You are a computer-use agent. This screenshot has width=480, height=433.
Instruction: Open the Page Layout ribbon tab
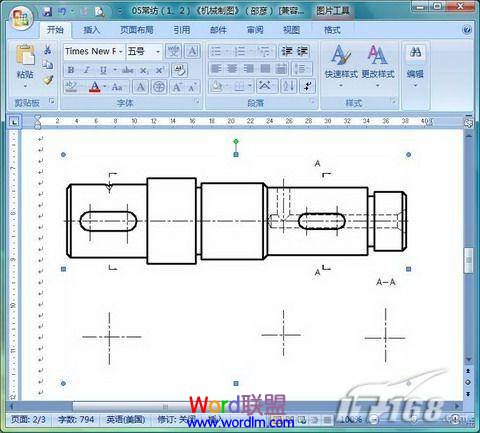(137, 30)
